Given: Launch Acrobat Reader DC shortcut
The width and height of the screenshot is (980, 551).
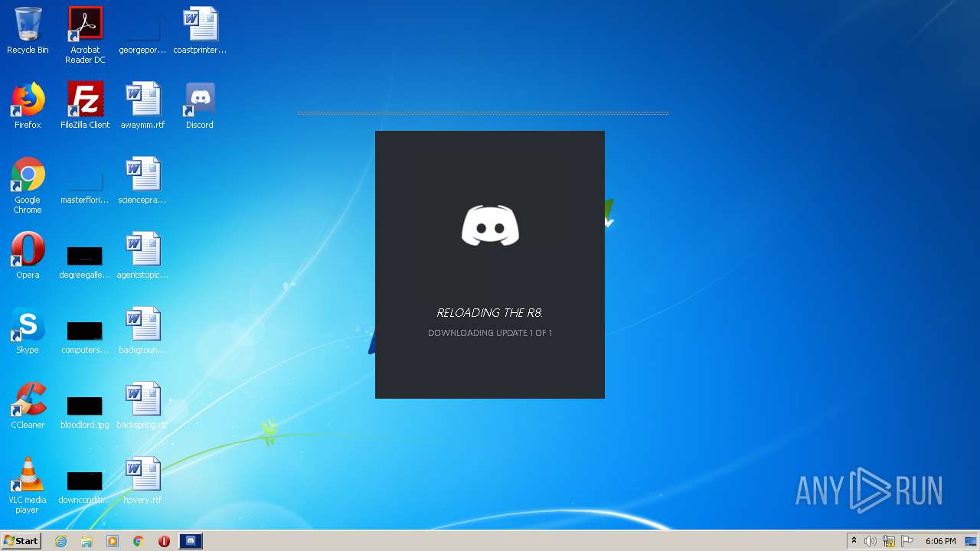Looking at the screenshot, I should (85, 35).
